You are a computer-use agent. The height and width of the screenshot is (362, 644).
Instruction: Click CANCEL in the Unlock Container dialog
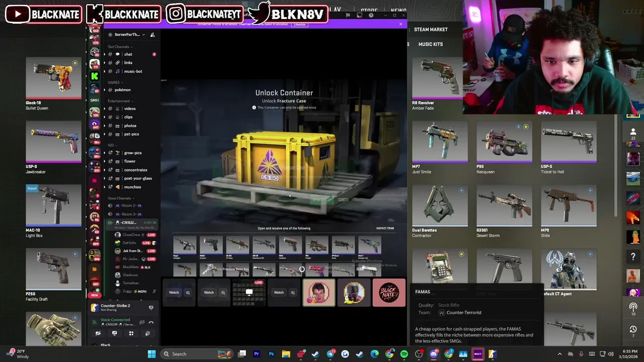343,200
